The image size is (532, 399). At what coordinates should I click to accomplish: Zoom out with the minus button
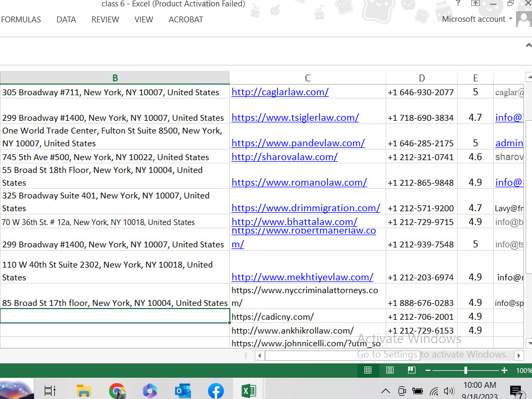coord(428,370)
